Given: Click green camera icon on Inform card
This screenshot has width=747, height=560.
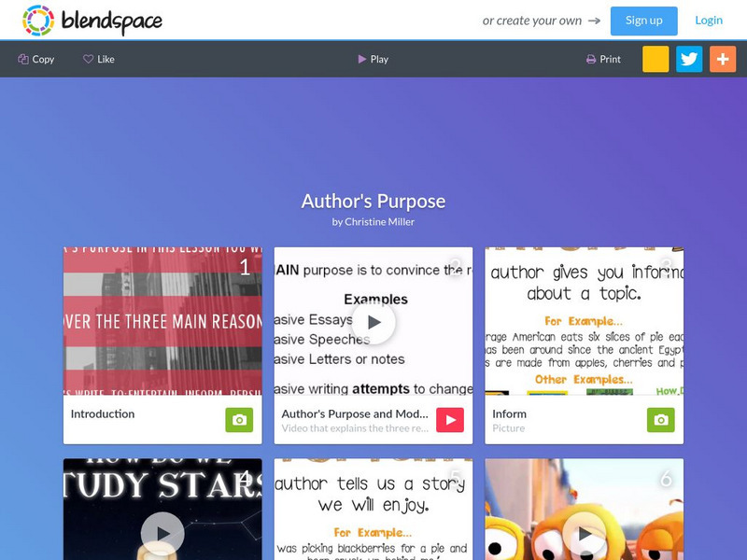Looking at the screenshot, I should coord(660,419).
